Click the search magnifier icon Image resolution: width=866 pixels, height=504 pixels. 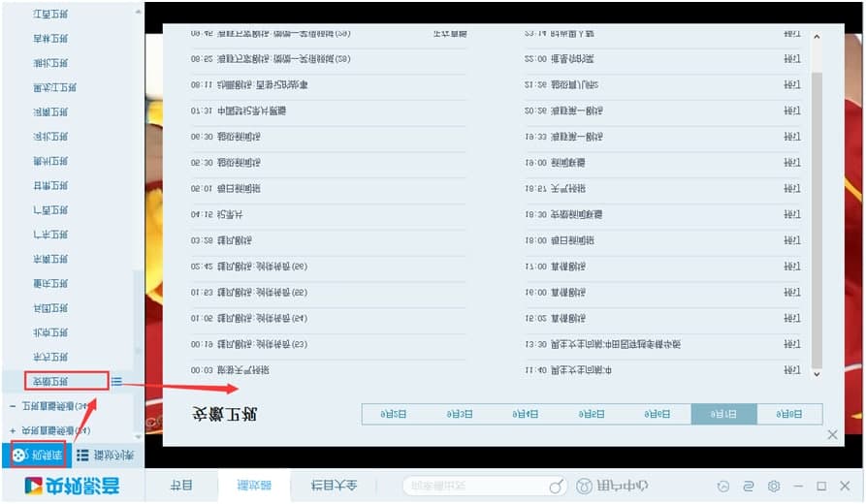pos(557,486)
